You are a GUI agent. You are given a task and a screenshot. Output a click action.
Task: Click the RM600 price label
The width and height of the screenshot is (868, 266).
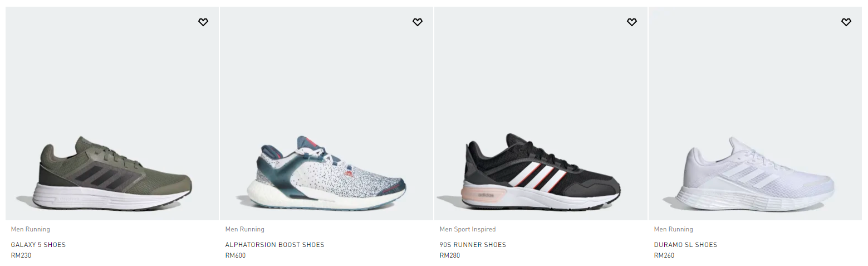pos(236,256)
